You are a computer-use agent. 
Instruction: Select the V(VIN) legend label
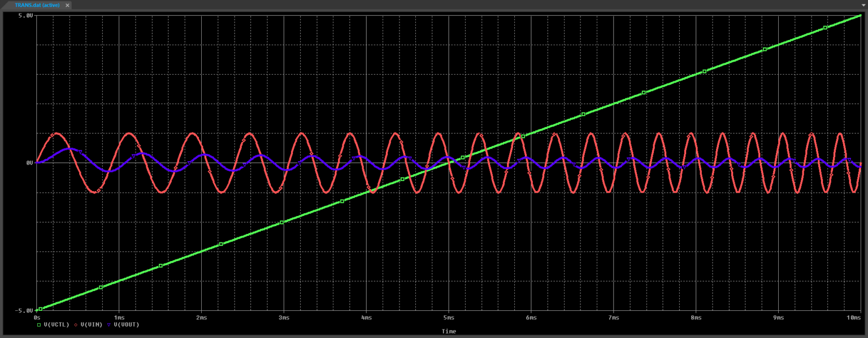[92, 324]
